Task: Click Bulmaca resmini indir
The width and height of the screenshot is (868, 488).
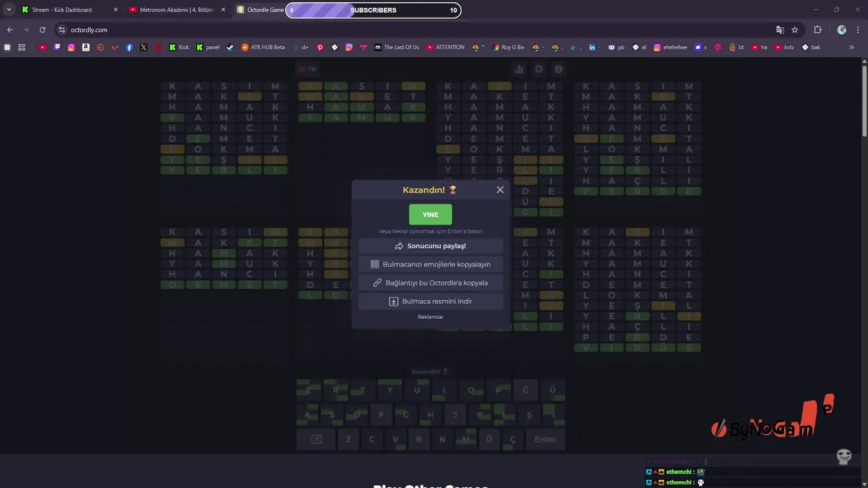Action: [431, 301]
